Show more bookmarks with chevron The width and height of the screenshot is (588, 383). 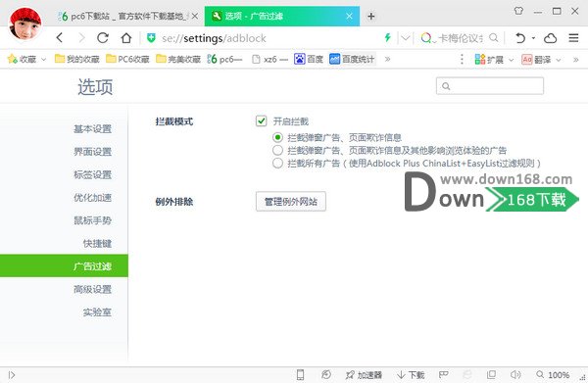pyautogui.click(x=387, y=59)
